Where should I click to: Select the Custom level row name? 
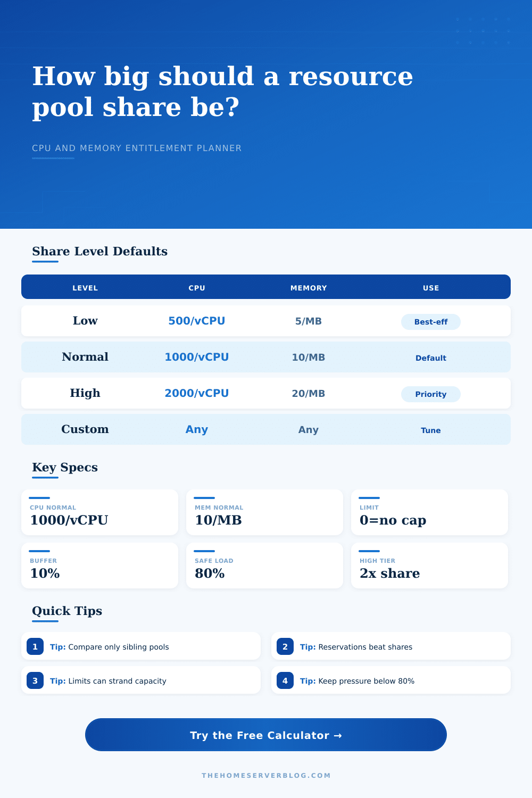[x=85, y=429]
